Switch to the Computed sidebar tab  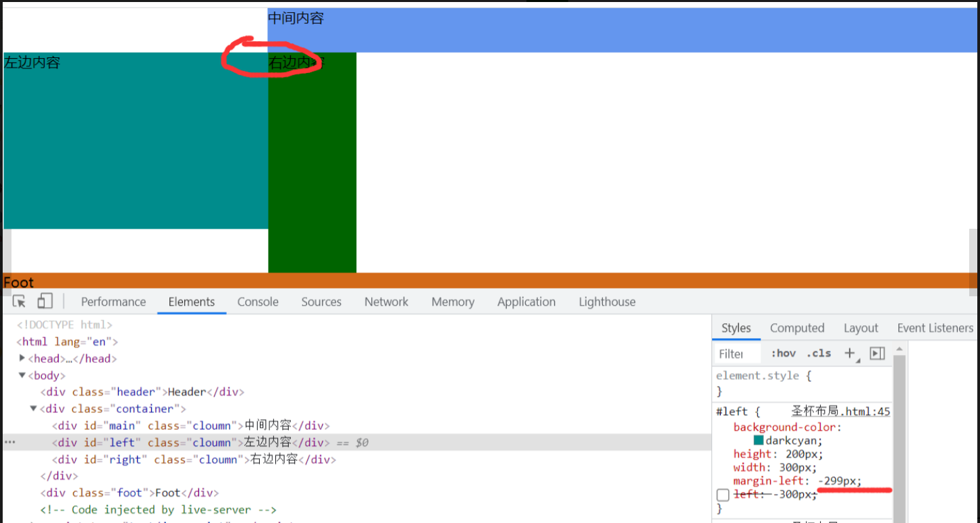coord(797,328)
